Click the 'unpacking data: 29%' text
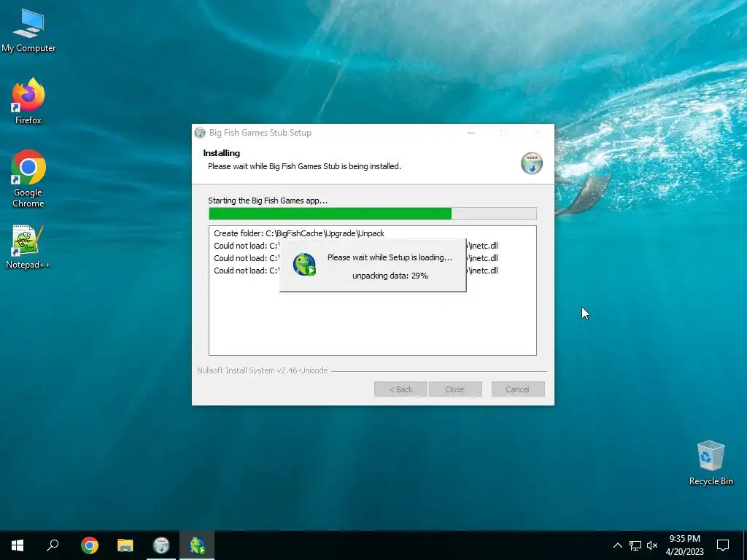 pyautogui.click(x=390, y=276)
